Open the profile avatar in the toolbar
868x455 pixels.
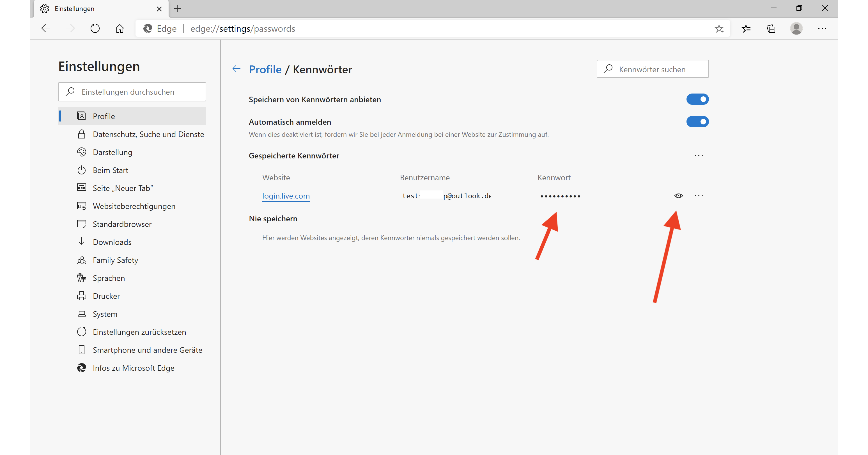coord(796,29)
